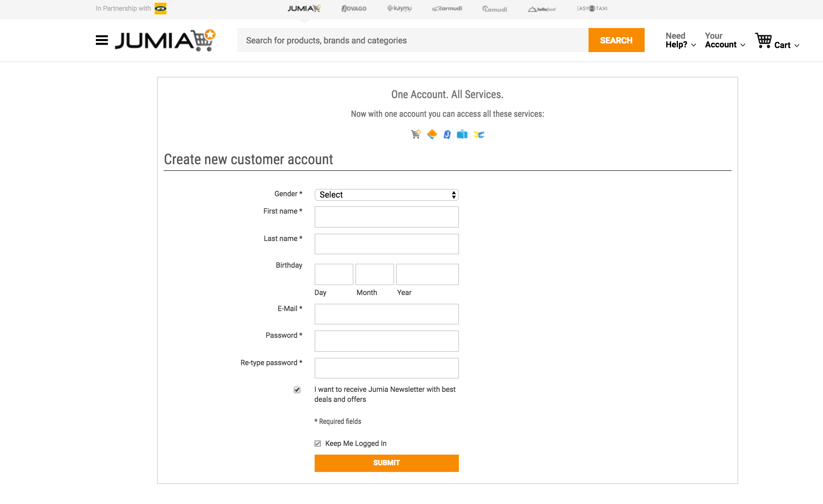Click the birthday Year field
This screenshot has width=823, height=504.
pos(427,274)
